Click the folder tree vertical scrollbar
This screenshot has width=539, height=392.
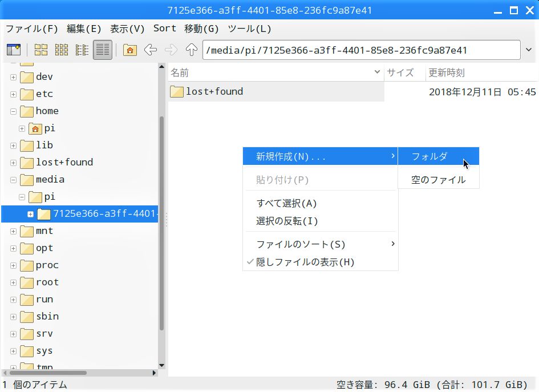pyautogui.click(x=161, y=223)
